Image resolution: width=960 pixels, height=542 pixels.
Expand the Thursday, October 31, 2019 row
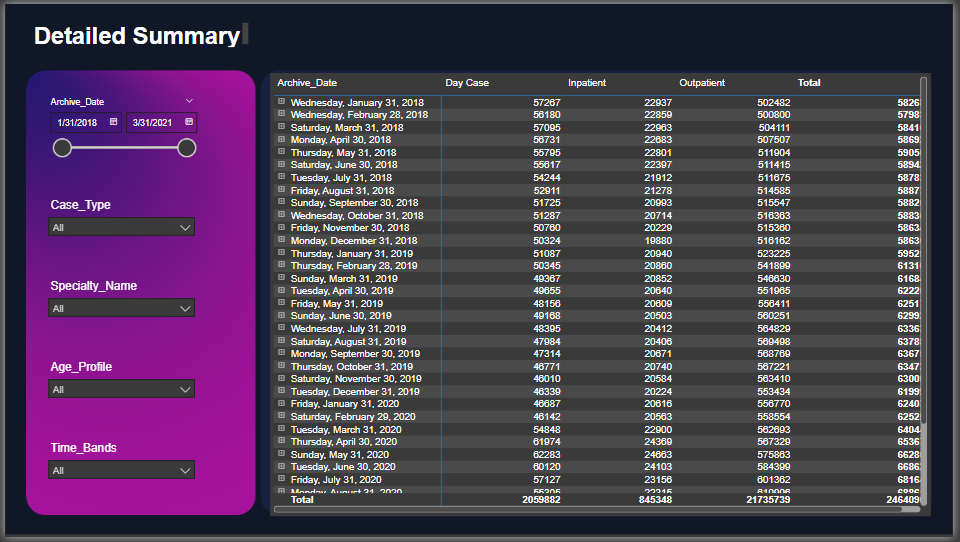coord(282,366)
